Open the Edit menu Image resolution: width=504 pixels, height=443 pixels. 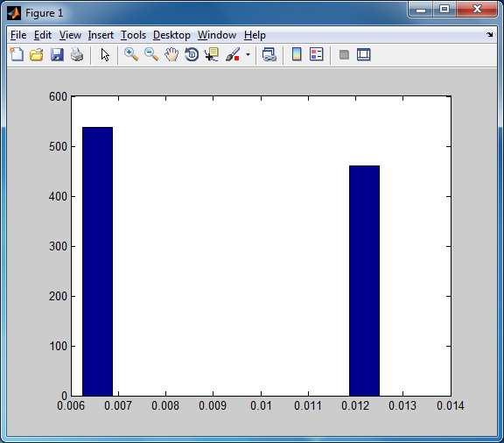click(43, 35)
